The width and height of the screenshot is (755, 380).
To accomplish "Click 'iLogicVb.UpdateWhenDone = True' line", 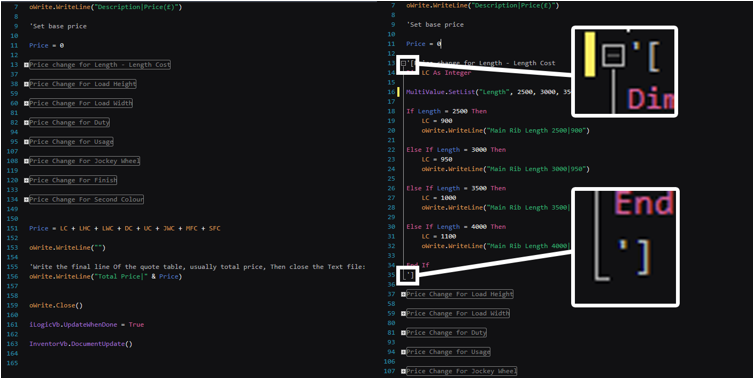I will point(87,325).
